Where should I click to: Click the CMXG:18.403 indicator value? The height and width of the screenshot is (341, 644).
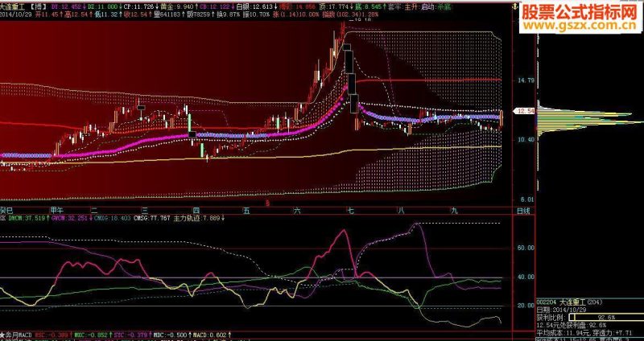pyautogui.click(x=112, y=219)
